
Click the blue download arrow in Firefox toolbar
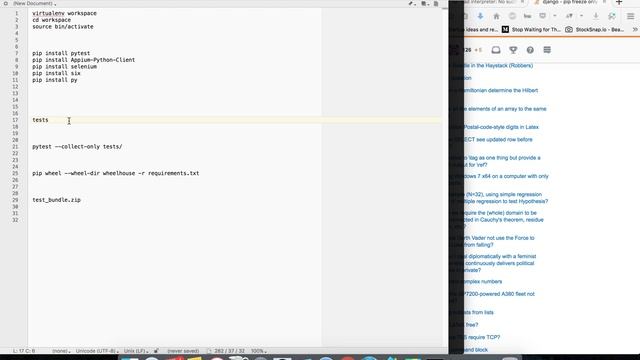click(480, 16)
